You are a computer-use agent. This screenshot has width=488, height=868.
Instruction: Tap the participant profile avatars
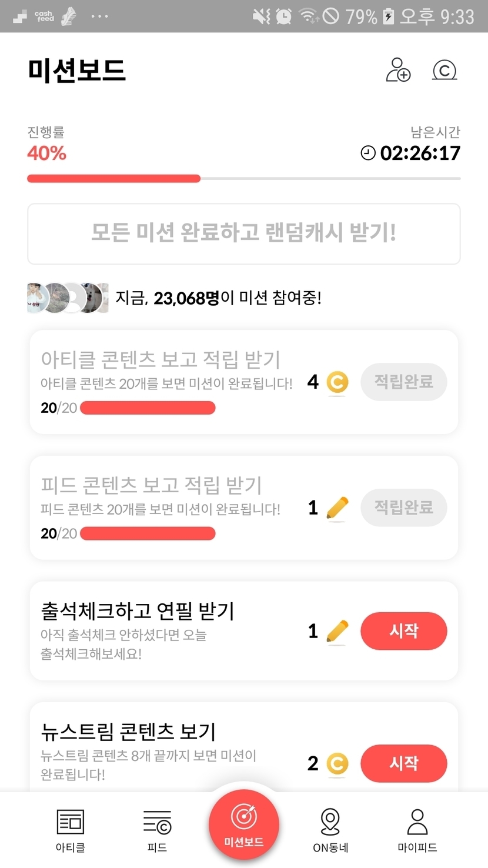(68, 298)
